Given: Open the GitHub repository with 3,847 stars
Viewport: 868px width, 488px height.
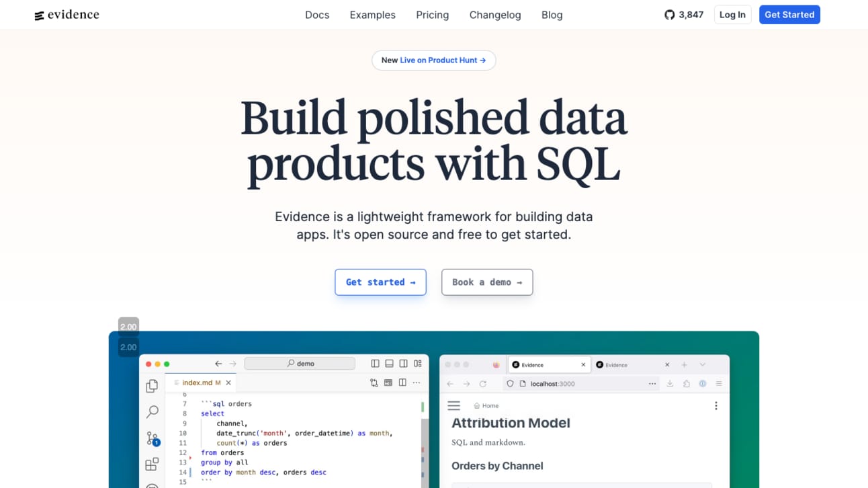Looking at the screenshot, I should click(683, 15).
